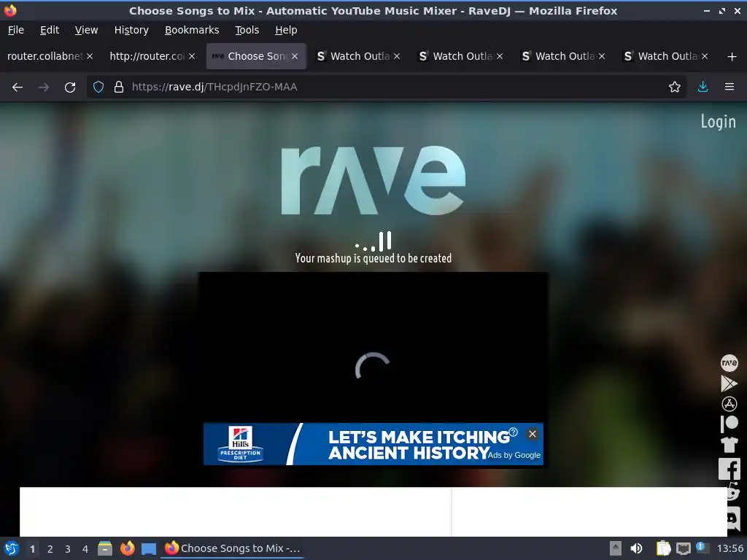Open the Help menu
The image size is (747, 560).
[286, 30]
